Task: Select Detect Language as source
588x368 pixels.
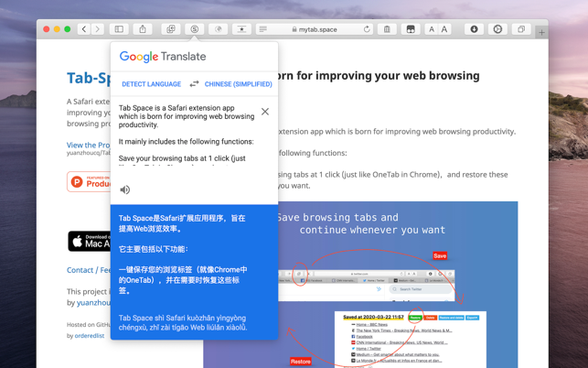Action: [152, 84]
